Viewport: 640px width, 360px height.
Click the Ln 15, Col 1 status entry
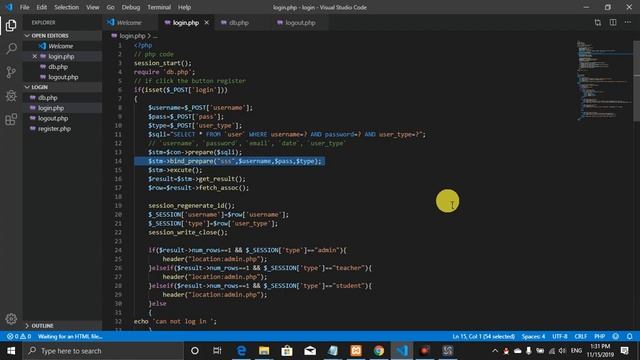coord(483,336)
